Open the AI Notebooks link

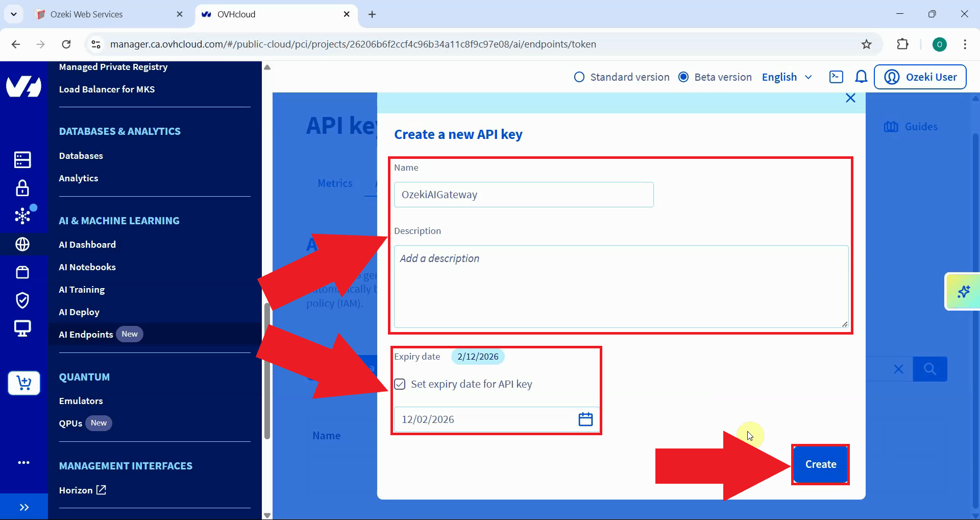(87, 267)
